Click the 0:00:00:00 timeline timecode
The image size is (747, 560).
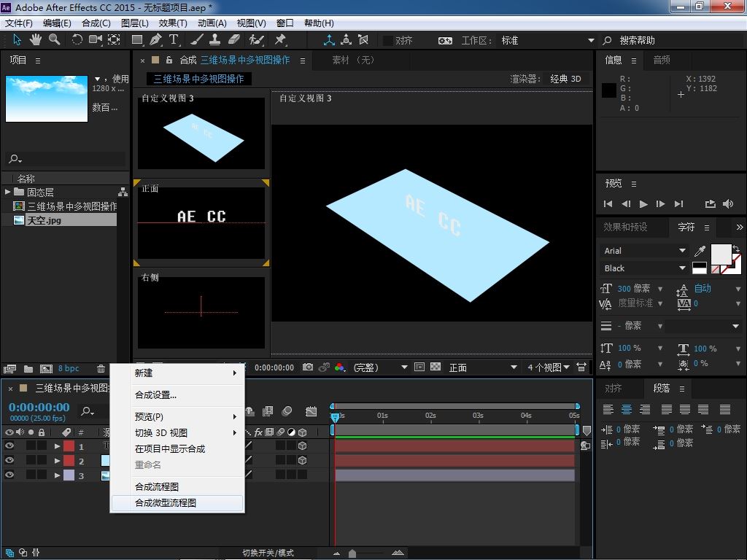39,407
